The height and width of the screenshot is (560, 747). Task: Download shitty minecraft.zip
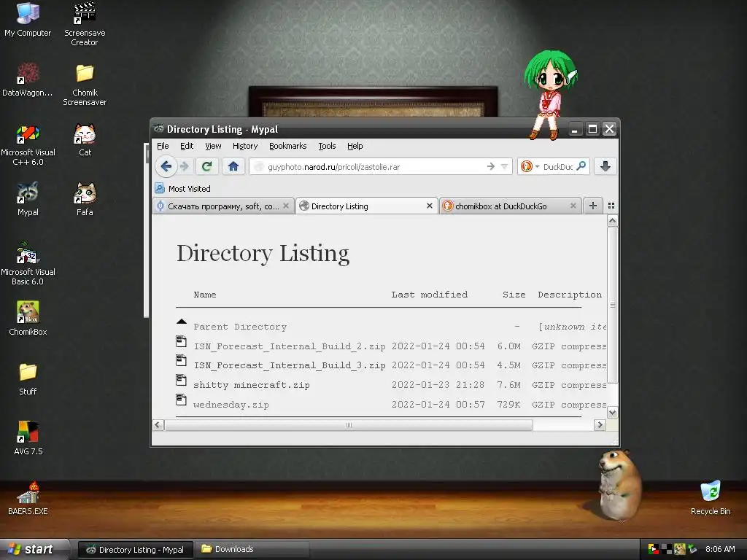click(252, 385)
